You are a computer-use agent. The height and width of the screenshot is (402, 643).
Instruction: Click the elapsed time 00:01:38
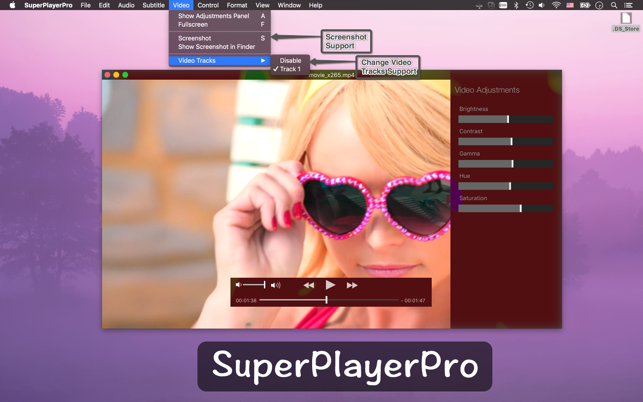[246, 301]
